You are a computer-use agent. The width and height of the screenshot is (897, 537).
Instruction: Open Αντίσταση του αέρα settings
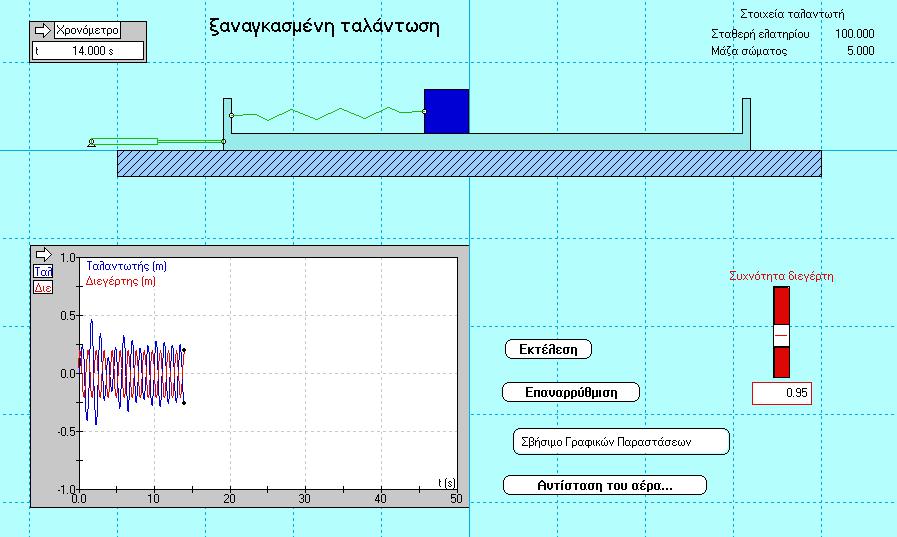[605, 486]
